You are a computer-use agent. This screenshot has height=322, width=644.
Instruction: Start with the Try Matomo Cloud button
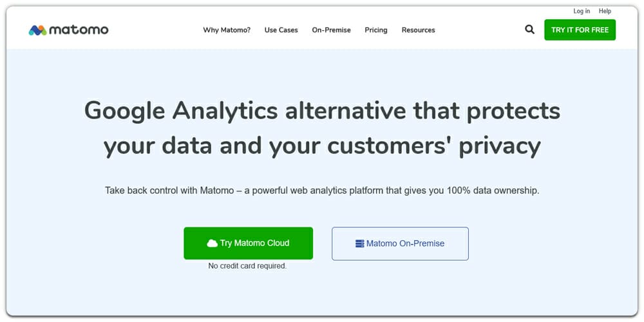click(x=248, y=243)
